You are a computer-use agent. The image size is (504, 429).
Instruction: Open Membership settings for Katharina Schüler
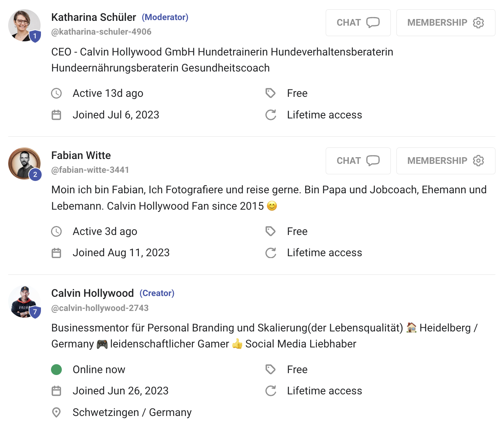point(445,23)
